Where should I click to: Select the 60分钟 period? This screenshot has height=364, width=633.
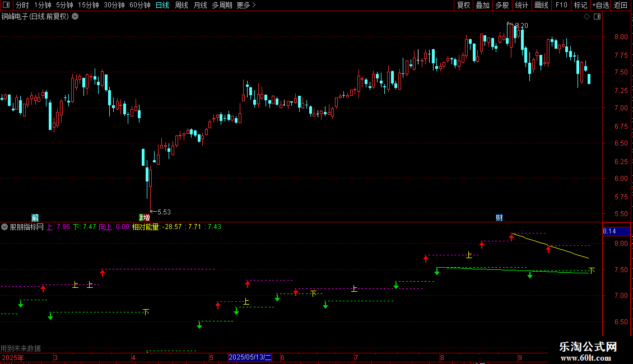(x=140, y=5)
